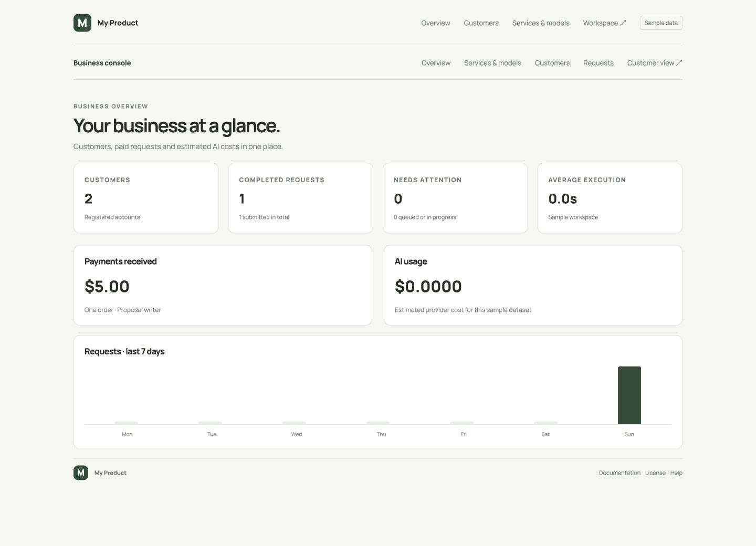Viewport: 756px width, 546px height.
Task: Click the "Mon" chart axis label
Action: click(127, 434)
